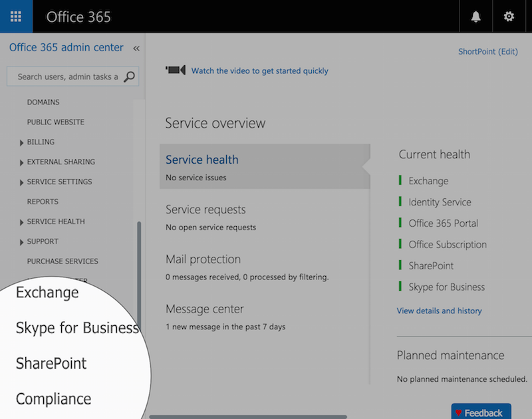Expand the SERVICE SETTINGS section arrow

click(21, 182)
